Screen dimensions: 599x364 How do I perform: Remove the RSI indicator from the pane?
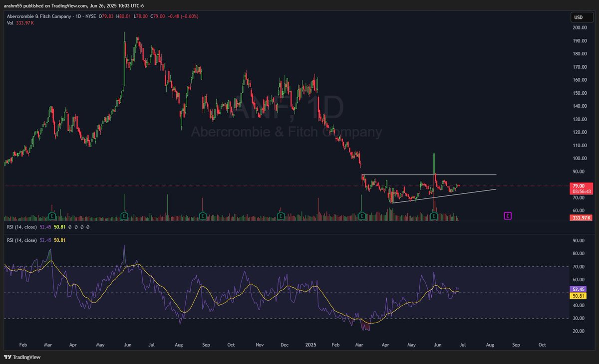tap(82, 227)
